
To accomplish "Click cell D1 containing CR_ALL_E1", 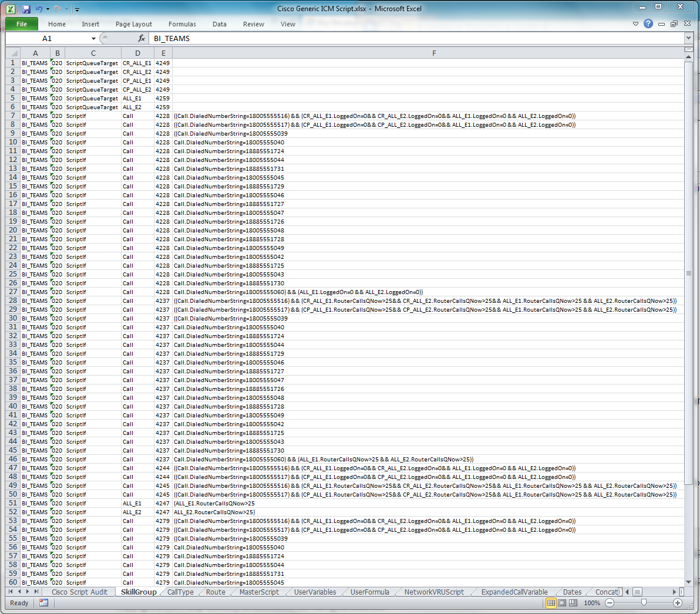I will click(137, 63).
